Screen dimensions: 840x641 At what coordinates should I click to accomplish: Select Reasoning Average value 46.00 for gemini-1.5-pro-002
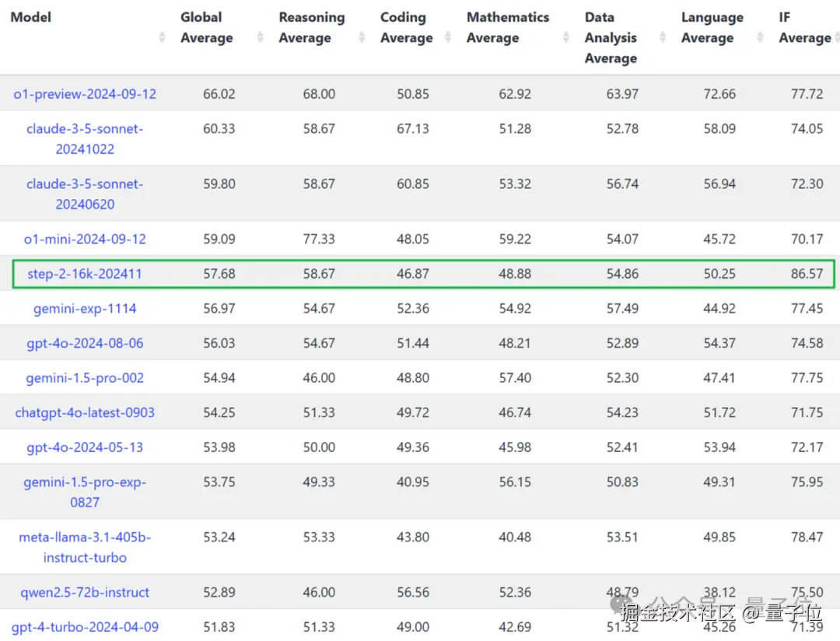pyautogui.click(x=319, y=378)
